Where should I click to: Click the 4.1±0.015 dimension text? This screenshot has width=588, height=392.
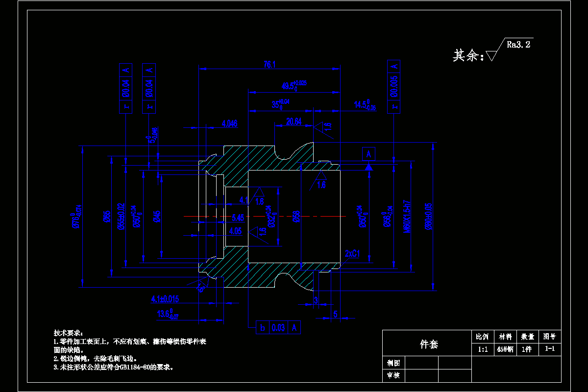166,298
